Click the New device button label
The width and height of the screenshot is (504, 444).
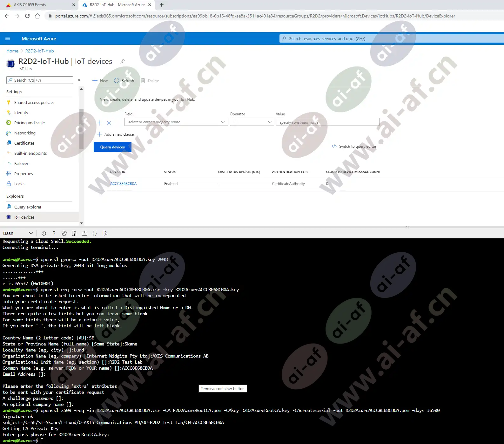[104, 81]
